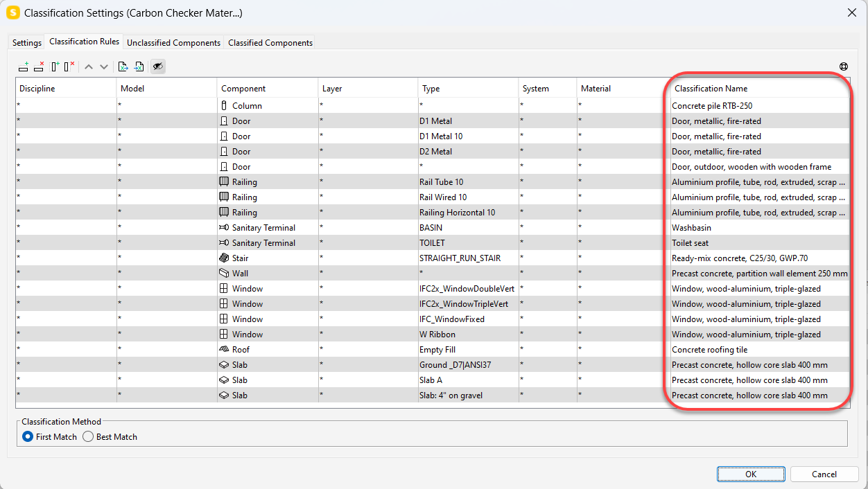Screen dimensions: 868x489
Task: Switch to the Unclassified Components tab
Action: (x=173, y=42)
